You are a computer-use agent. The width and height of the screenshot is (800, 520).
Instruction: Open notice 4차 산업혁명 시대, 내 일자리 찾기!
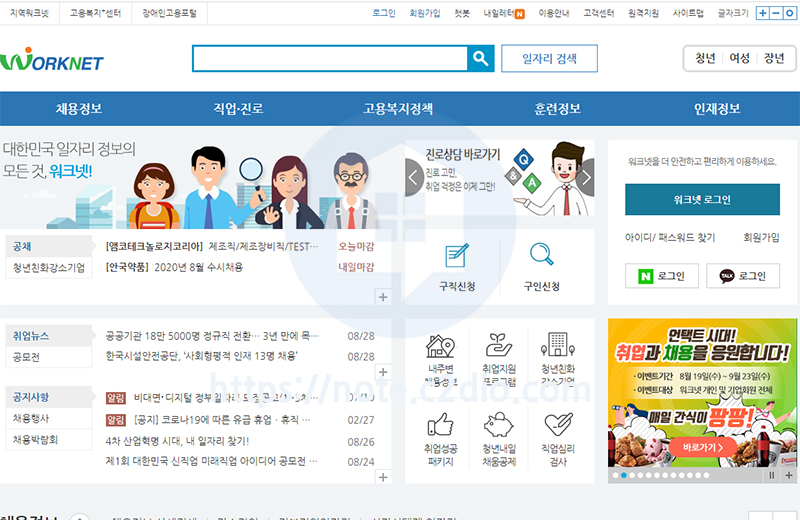(177, 441)
